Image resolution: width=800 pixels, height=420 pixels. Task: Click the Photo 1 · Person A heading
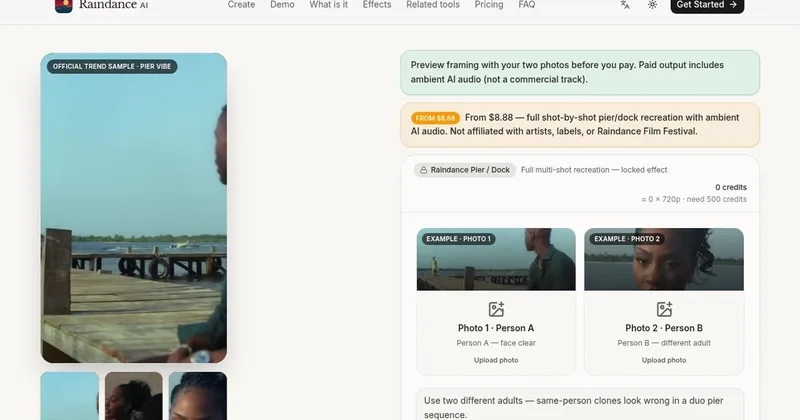point(496,328)
